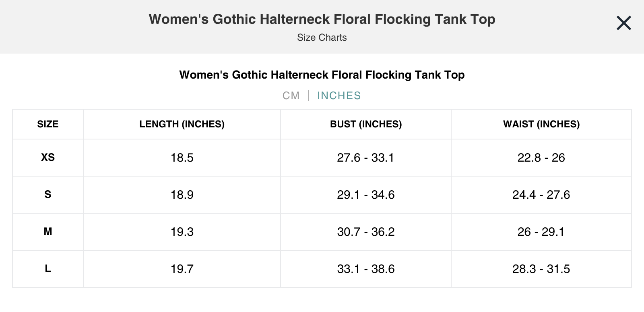The image size is (644, 312).
Task: Select the XS size row label
Action: (x=48, y=157)
